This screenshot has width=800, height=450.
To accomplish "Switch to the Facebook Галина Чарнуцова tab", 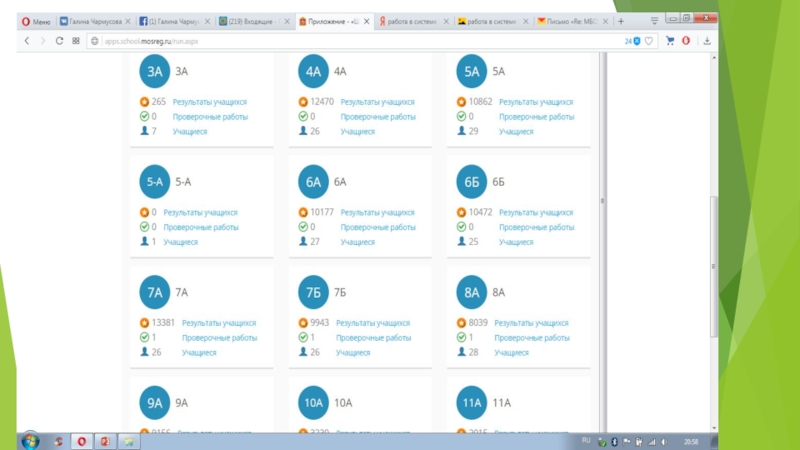I will (x=175, y=20).
